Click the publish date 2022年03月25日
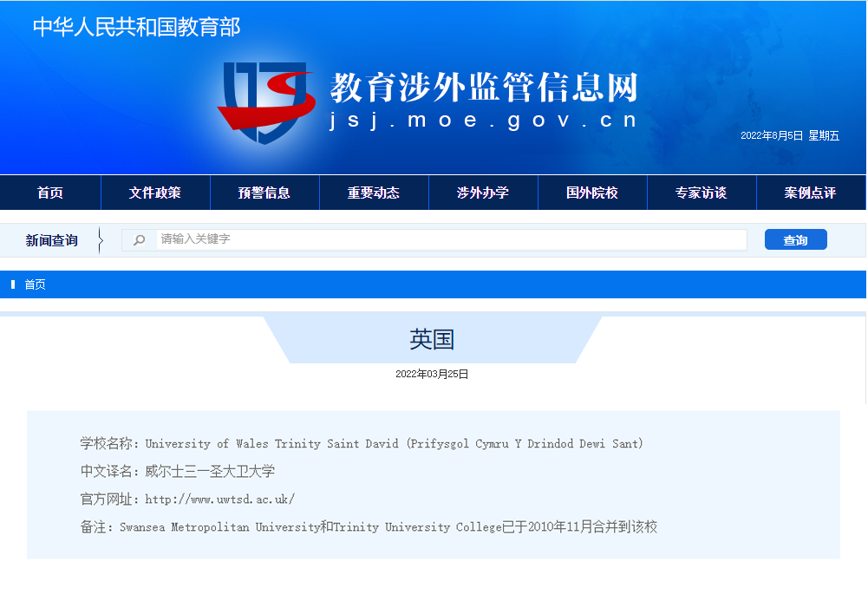The image size is (868, 601). click(432, 374)
